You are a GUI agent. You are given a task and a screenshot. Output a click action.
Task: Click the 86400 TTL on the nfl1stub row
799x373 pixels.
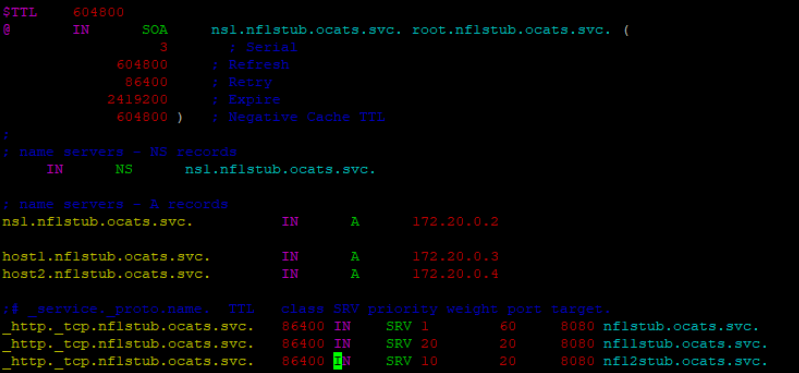point(303,344)
